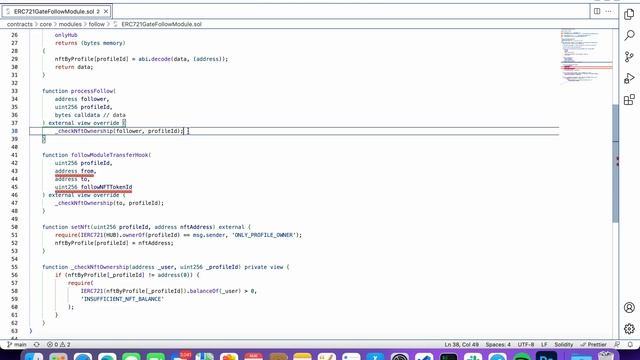The width and height of the screenshot is (640, 360).
Task: Click line number 55 in the gutter
Action: click(14, 267)
